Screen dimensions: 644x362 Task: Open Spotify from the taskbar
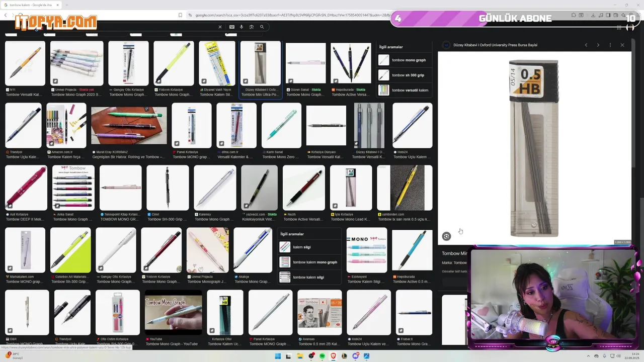322,356
